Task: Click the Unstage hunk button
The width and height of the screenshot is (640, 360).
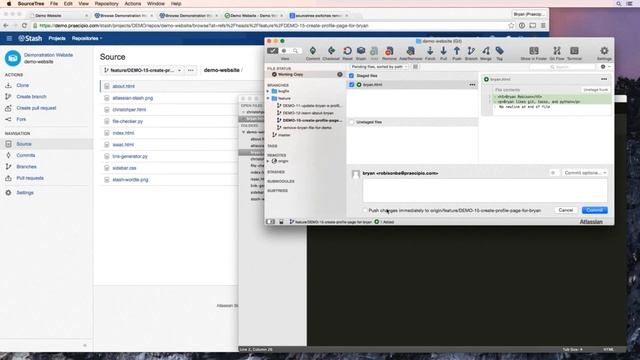Action: 596,89
